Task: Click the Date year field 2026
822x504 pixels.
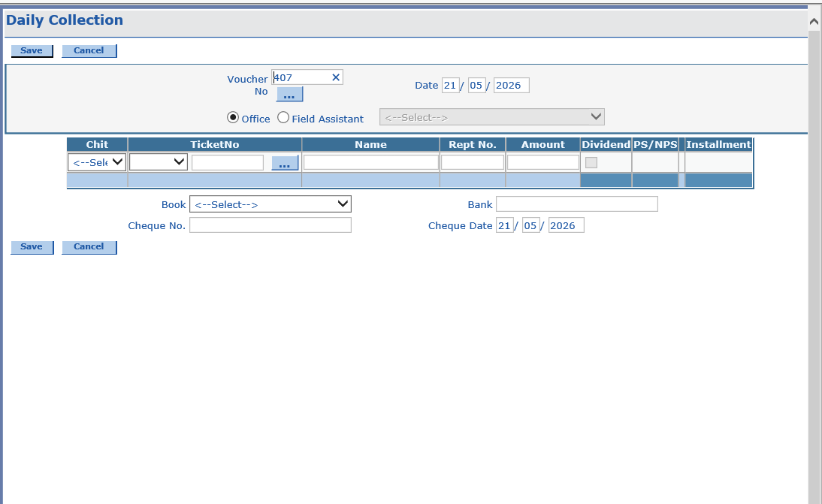Action: click(x=511, y=86)
